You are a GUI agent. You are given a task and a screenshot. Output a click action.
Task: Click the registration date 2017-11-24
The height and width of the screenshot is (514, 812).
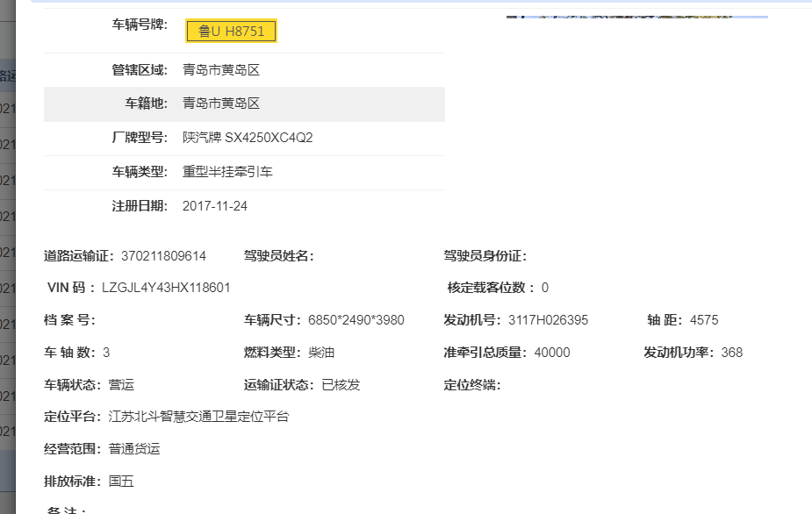(215, 206)
